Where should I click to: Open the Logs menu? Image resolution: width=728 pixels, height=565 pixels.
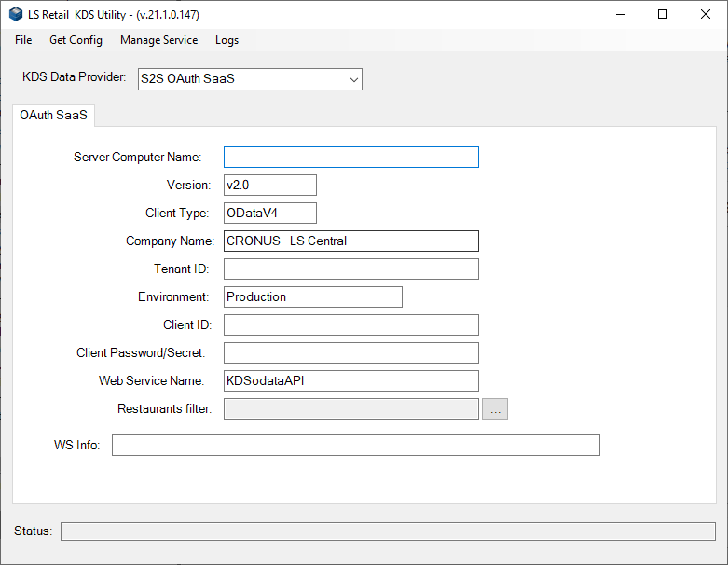tap(227, 40)
